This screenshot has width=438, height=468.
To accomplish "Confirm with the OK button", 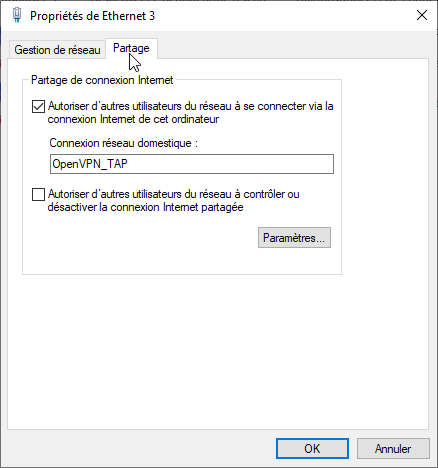I will pos(312,449).
